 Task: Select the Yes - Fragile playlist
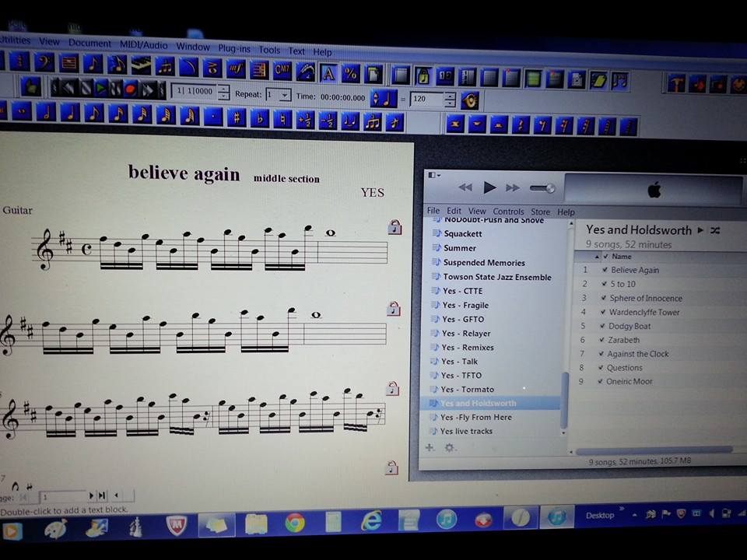tap(465, 305)
